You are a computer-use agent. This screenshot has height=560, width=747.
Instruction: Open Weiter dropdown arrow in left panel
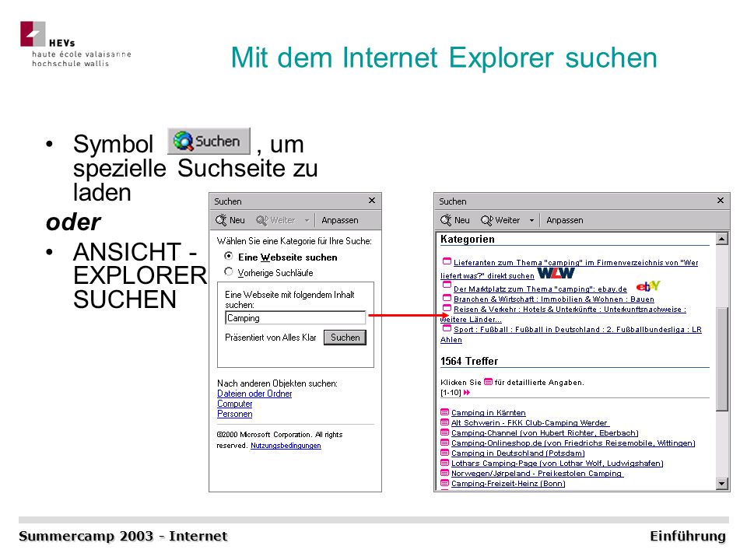point(307,220)
